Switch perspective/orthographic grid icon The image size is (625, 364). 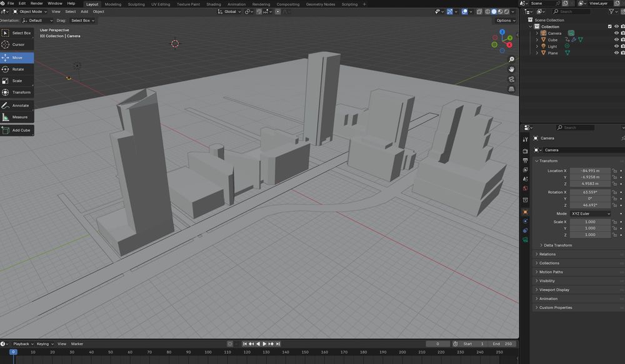(x=511, y=89)
